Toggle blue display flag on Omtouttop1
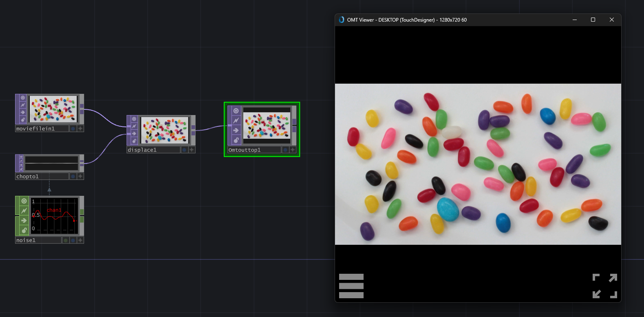This screenshot has width=644, height=317. coord(285,150)
